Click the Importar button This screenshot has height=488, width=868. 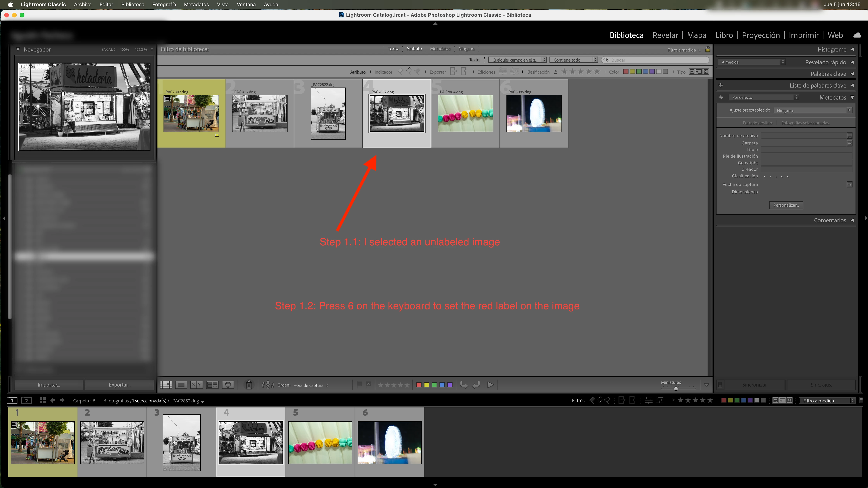(48, 385)
